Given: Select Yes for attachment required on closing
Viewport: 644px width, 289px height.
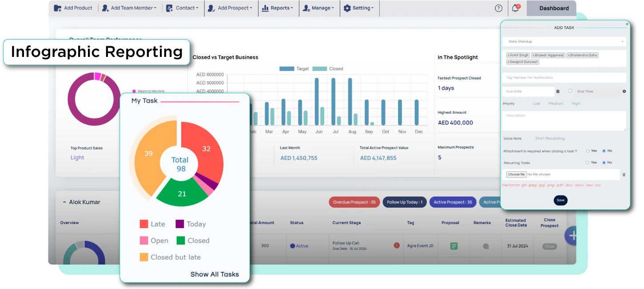Looking at the screenshot, I should [588, 151].
